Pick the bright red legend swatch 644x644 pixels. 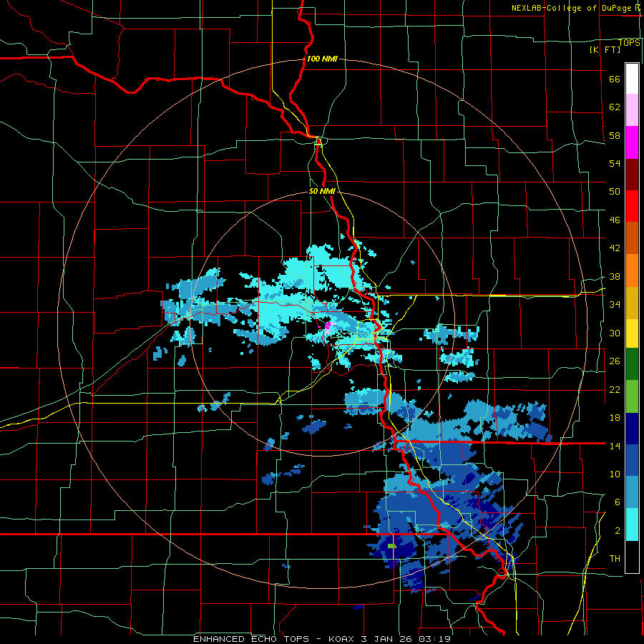tap(632, 206)
